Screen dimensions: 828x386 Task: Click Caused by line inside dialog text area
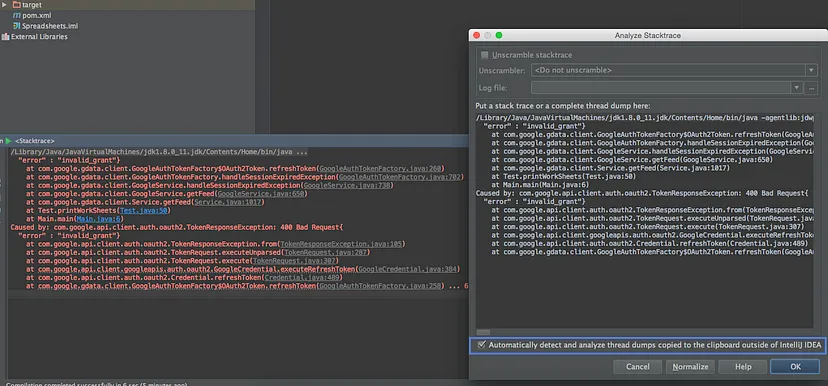click(x=642, y=193)
